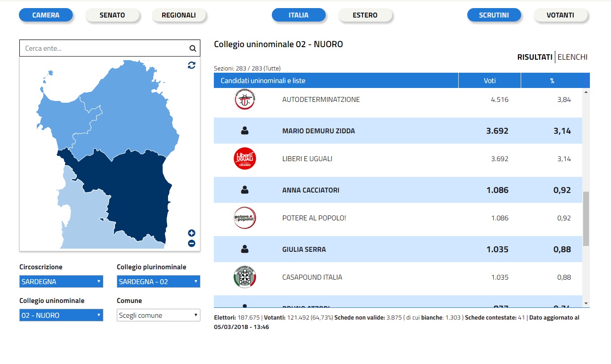Click the Potere al Popolo! list name
Viewport: 611px width, 364px height.
(314, 218)
